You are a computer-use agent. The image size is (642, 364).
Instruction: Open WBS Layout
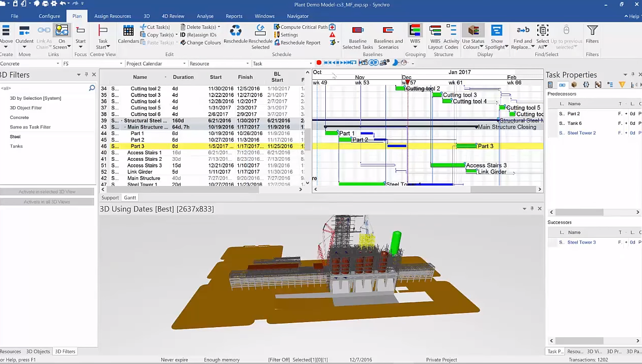click(x=435, y=37)
